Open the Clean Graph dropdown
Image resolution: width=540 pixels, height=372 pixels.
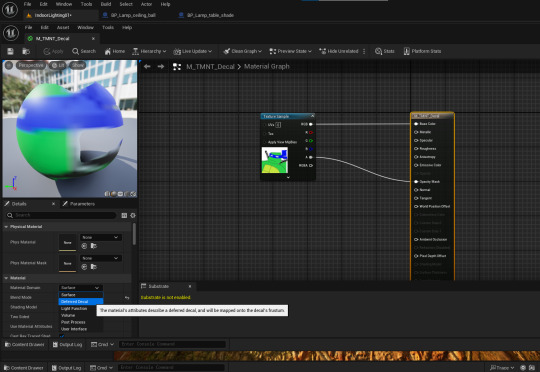[x=242, y=51]
